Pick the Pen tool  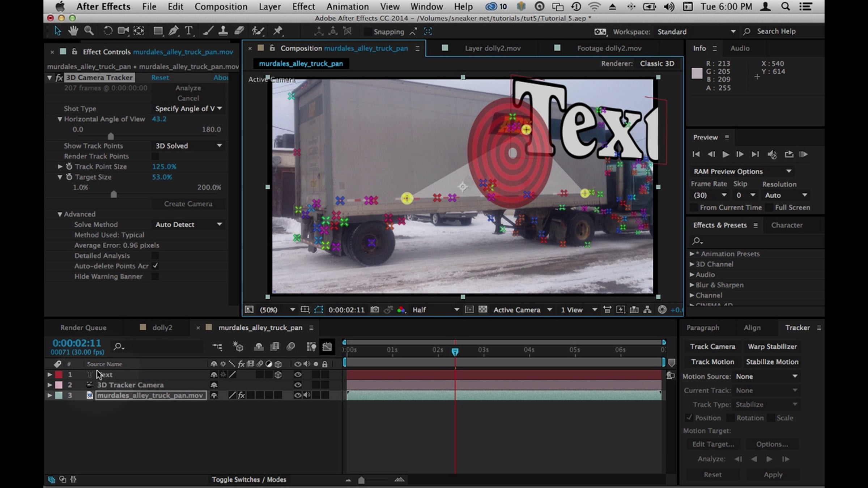[x=174, y=31]
